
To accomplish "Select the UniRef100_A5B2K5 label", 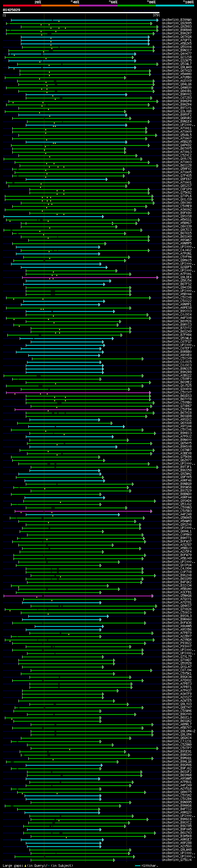I will (x=177, y=43).
